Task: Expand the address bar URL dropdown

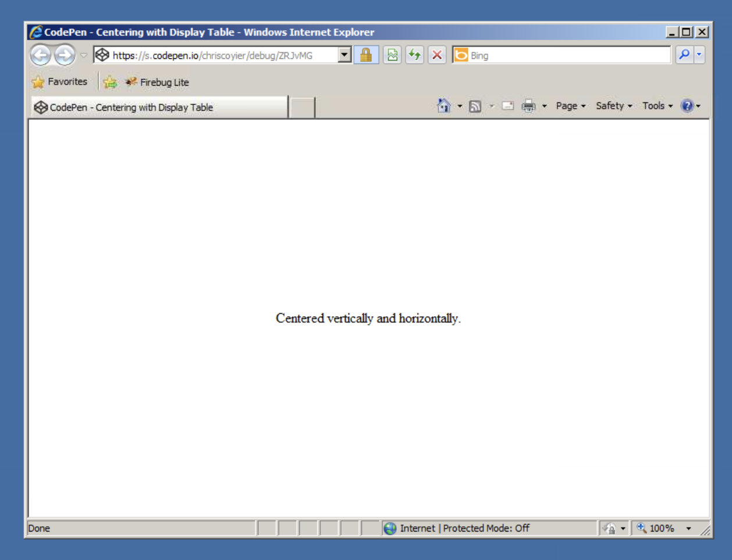Action: click(344, 55)
